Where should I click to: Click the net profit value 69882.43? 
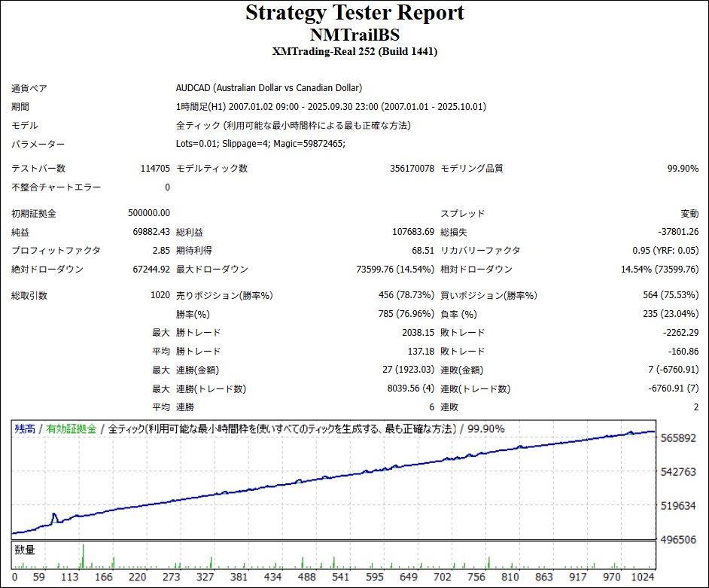(x=151, y=233)
